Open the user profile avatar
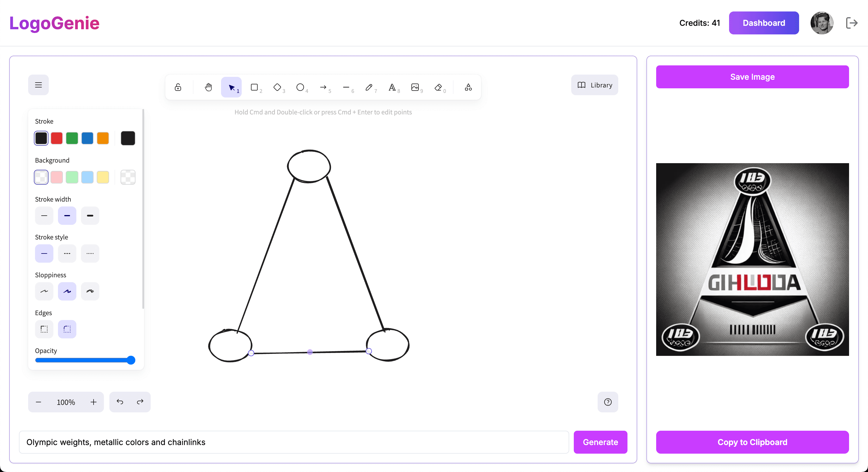The width and height of the screenshot is (868, 472). pyautogui.click(x=822, y=23)
